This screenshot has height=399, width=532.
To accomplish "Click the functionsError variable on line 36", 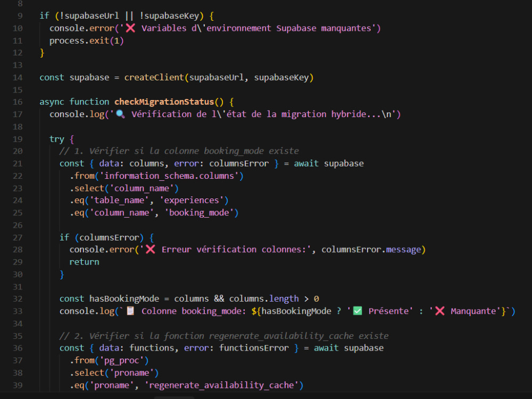I will point(254,348).
